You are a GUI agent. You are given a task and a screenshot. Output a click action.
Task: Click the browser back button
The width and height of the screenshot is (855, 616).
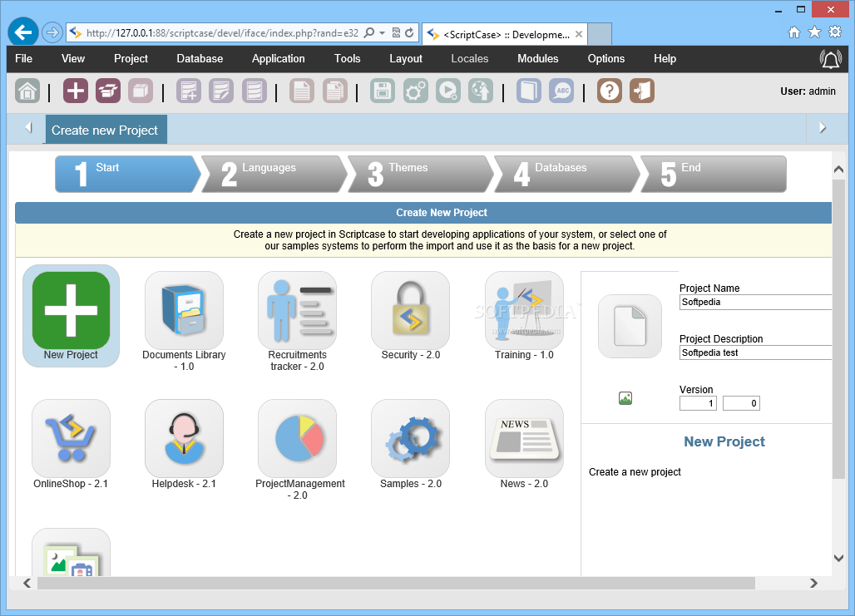pyautogui.click(x=23, y=32)
